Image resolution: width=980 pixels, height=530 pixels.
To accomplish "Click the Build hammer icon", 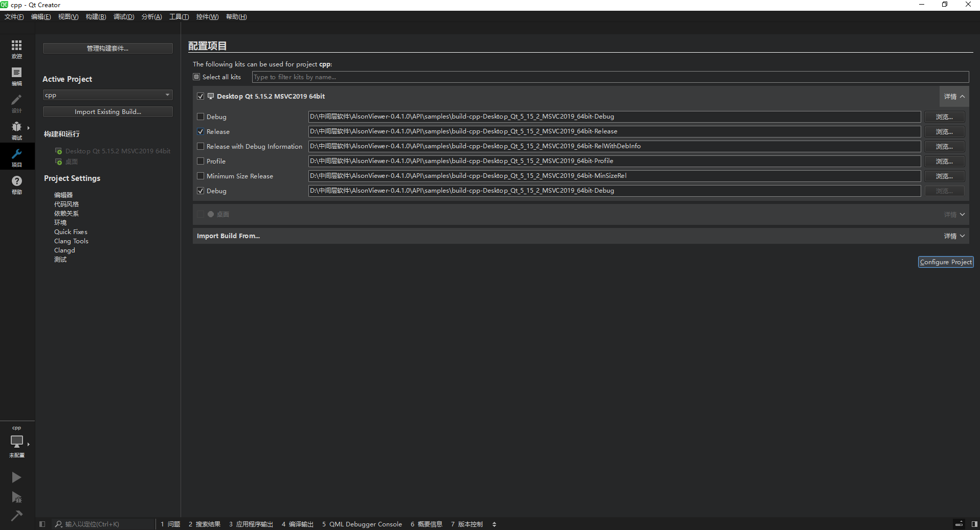I will coord(16,515).
